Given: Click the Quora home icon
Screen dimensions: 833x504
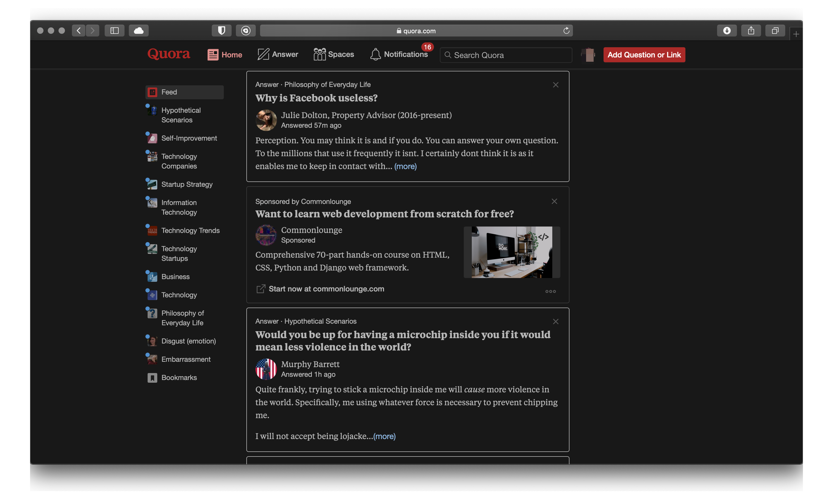Looking at the screenshot, I should [213, 54].
